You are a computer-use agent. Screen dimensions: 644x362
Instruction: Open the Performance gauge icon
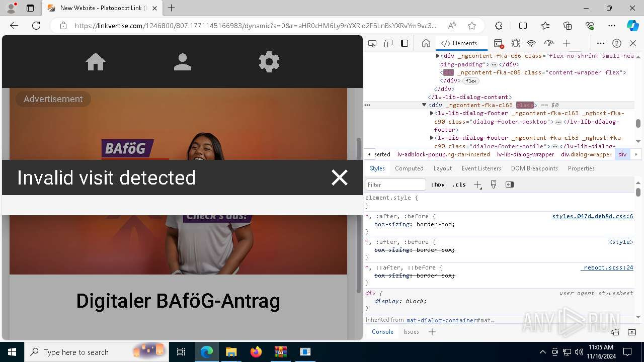(x=549, y=43)
